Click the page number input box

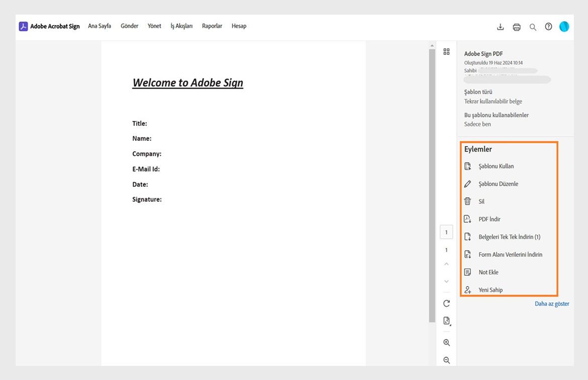tap(446, 232)
